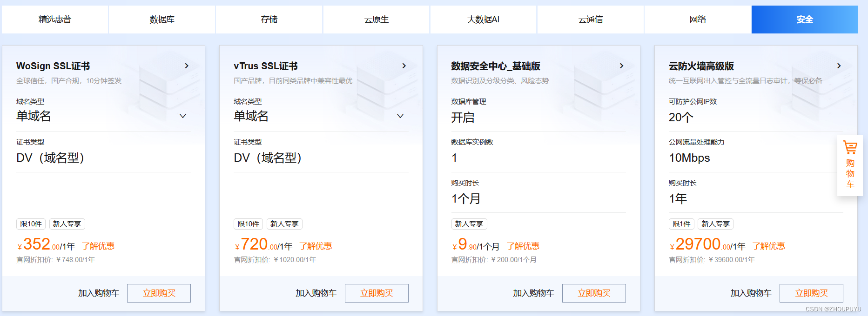Switch to 存储 tab

[x=269, y=20]
